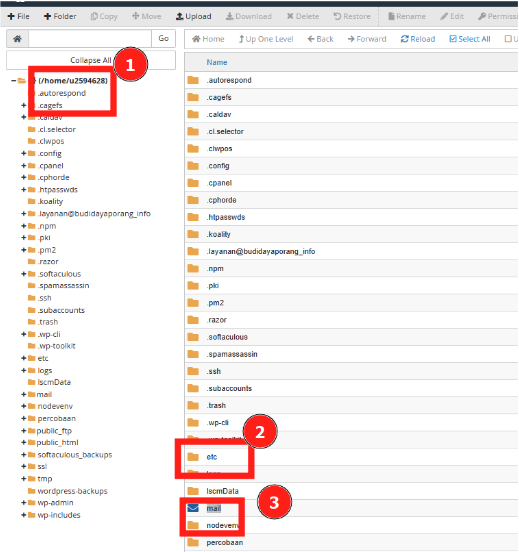The height and width of the screenshot is (552, 519).
Task: Select the nodevenv row in file list
Action: coord(351,526)
